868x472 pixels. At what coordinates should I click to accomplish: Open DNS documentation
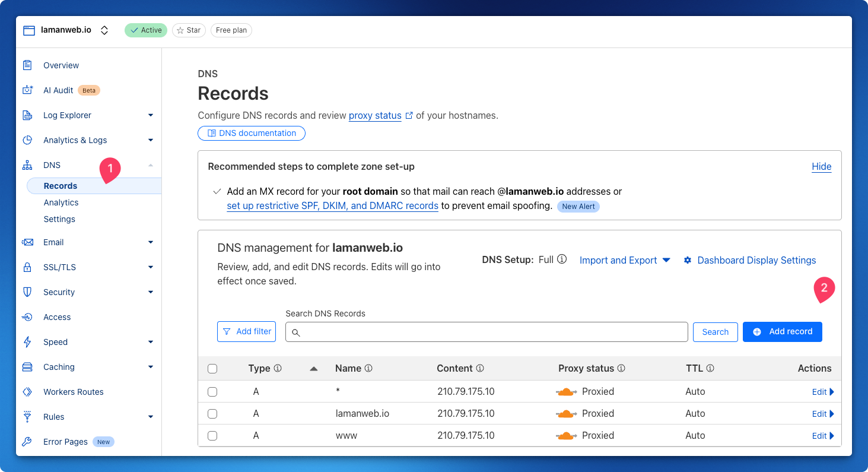tap(252, 133)
